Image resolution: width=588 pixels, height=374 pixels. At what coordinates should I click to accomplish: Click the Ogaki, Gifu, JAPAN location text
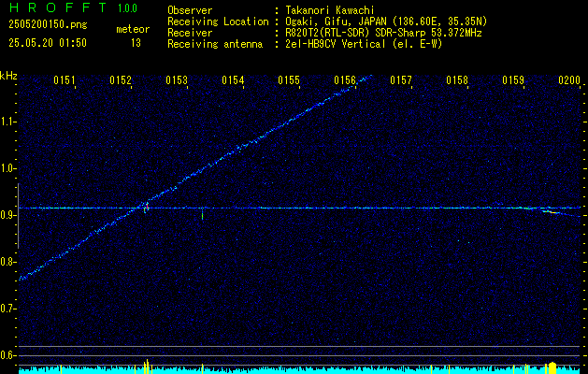(x=386, y=22)
